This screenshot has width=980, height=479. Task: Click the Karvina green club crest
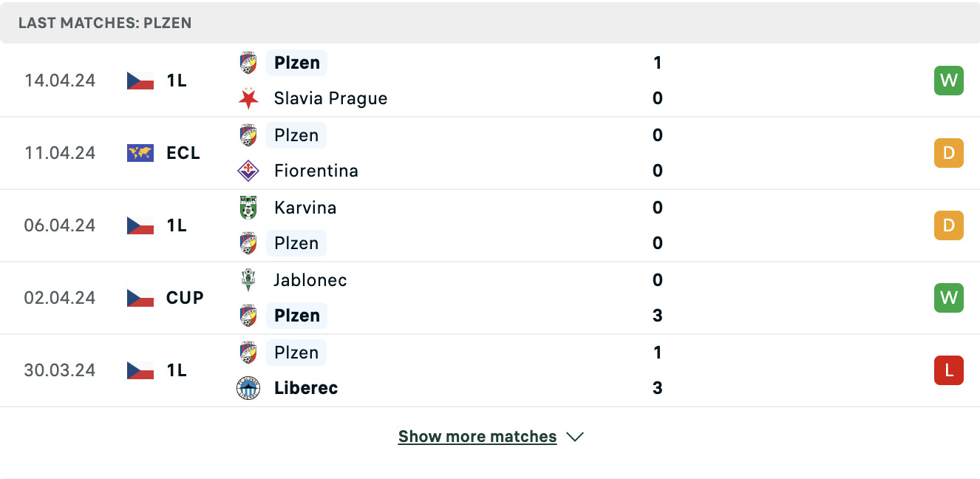coord(248,208)
